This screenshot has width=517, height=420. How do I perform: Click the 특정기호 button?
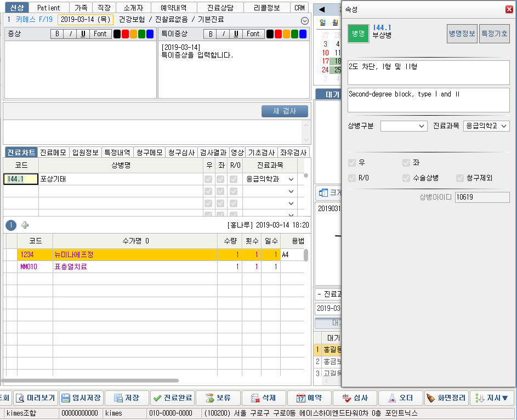pos(494,33)
